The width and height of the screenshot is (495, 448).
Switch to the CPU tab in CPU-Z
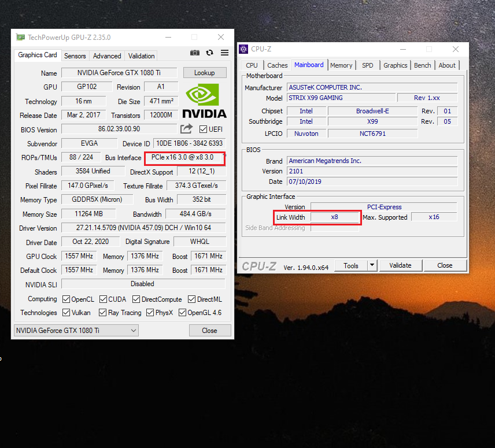[252, 65]
